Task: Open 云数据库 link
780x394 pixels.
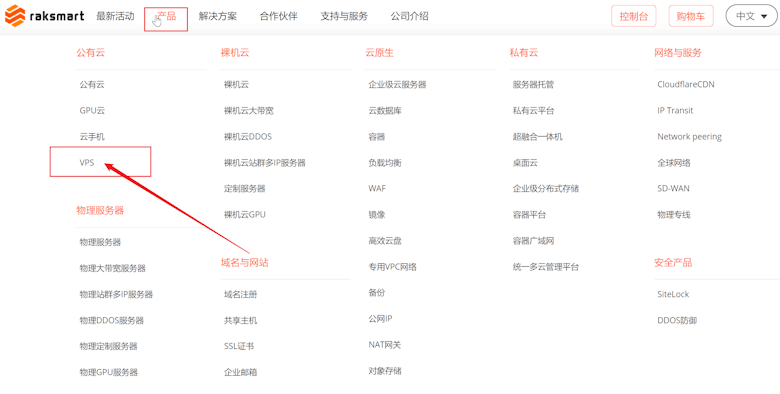Action: coord(385,110)
